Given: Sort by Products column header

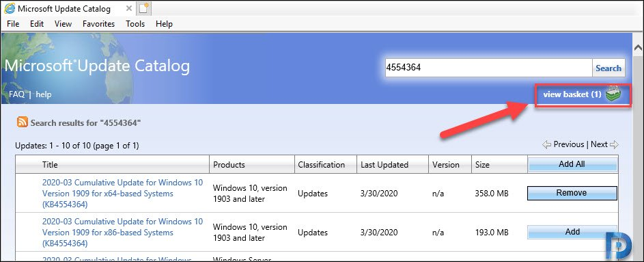Looking at the screenshot, I should click(229, 165).
